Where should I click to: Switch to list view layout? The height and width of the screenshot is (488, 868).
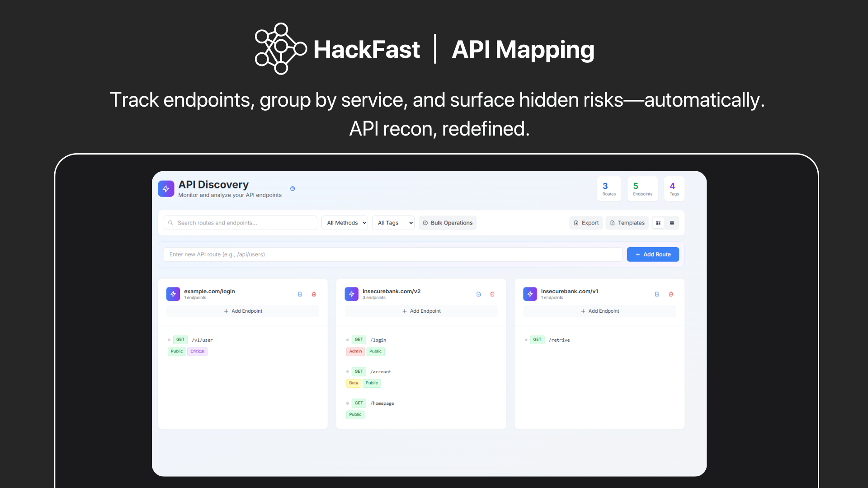pos(672,223)
